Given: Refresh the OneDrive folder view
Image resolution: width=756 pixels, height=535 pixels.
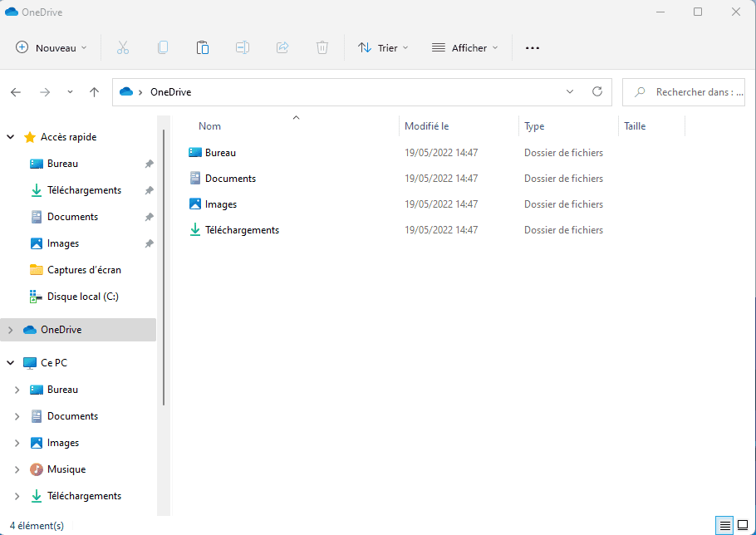Looking at the screenshot, I should point(596,92).
